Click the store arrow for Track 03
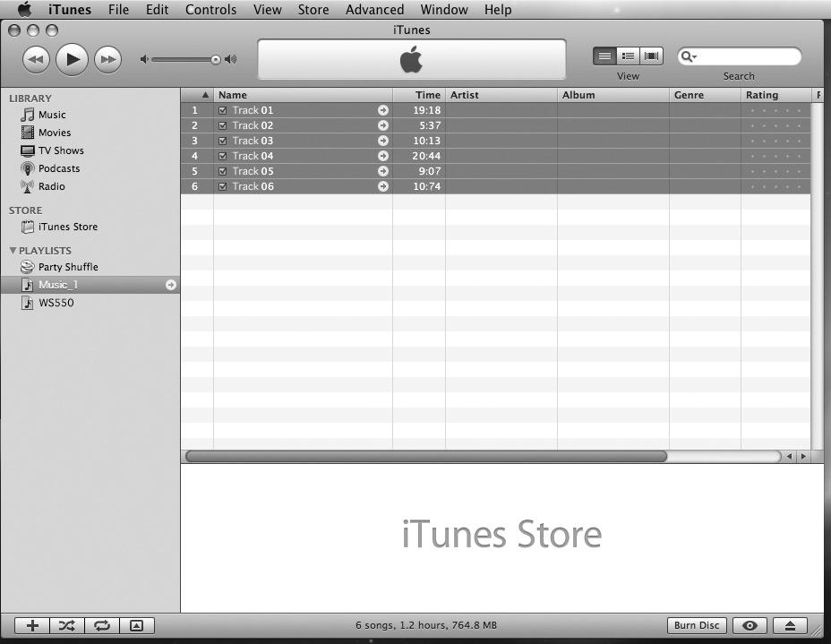 coord(382,141)
